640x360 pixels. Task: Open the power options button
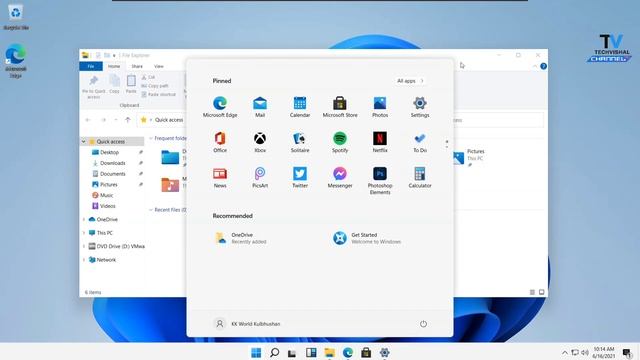pos(423,324)
